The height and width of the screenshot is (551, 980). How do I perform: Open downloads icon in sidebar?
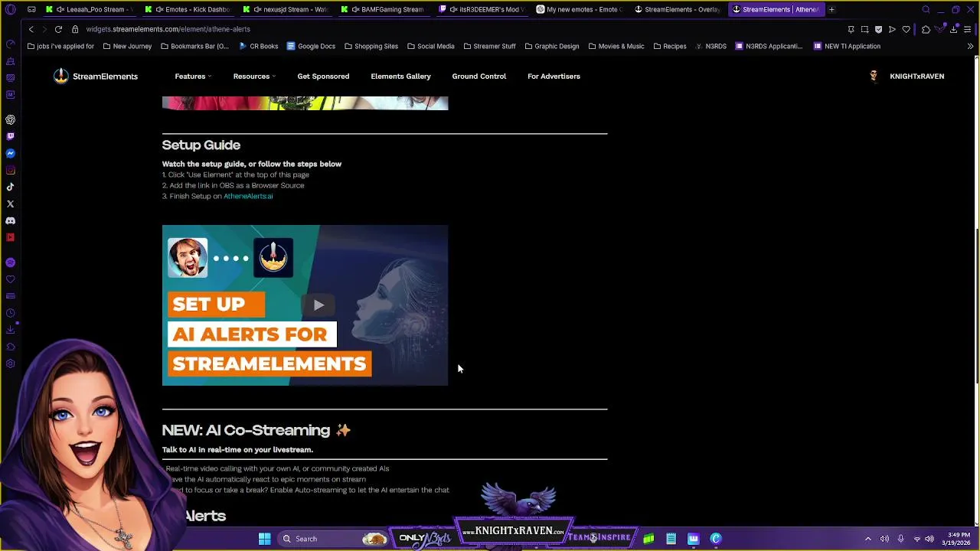10,330
